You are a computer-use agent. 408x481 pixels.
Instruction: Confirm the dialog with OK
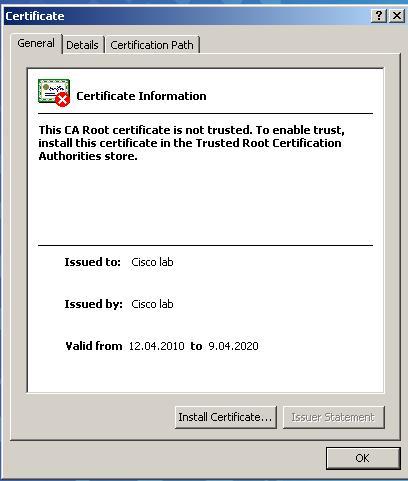coord(363,458)
